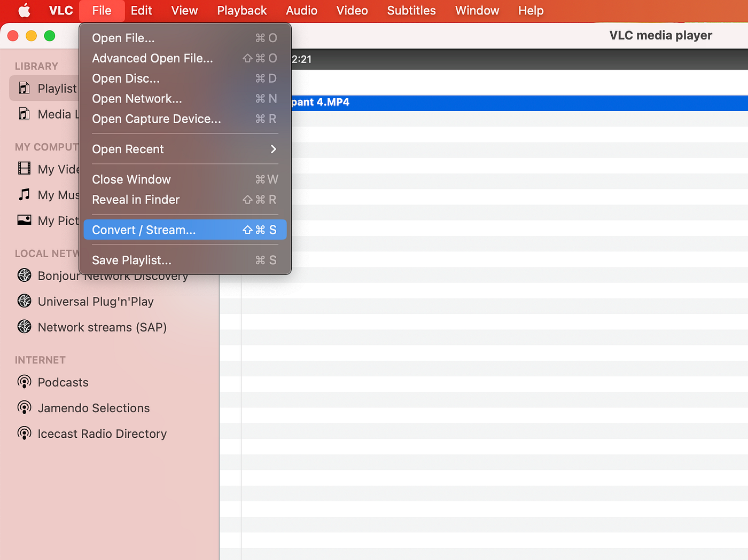The height and width of the screenshot is (560, 748).
Task: Select Universal Plug'n'Play in sidebar
Action: click(96, 302)
